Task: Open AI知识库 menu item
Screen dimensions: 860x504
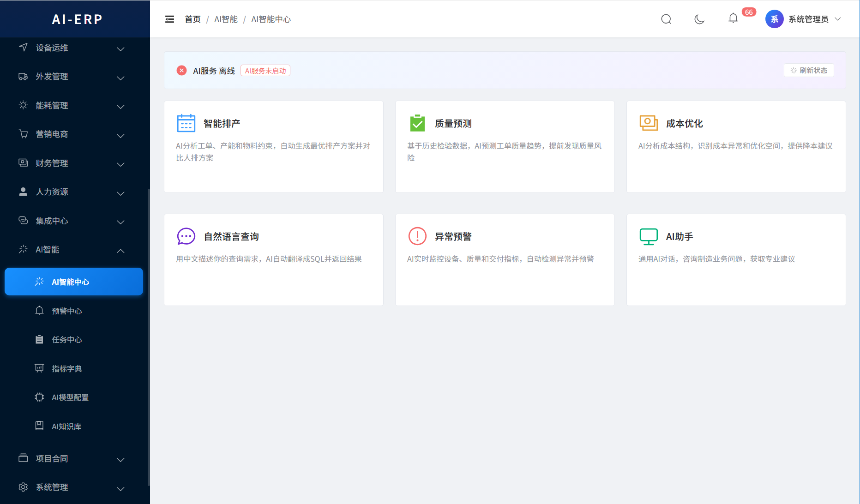Action: pos(74,426)
